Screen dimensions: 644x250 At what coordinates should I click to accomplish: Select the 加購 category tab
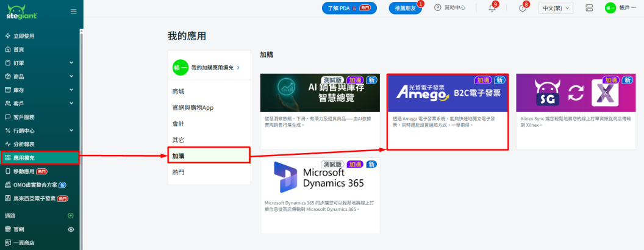point(209,155)
